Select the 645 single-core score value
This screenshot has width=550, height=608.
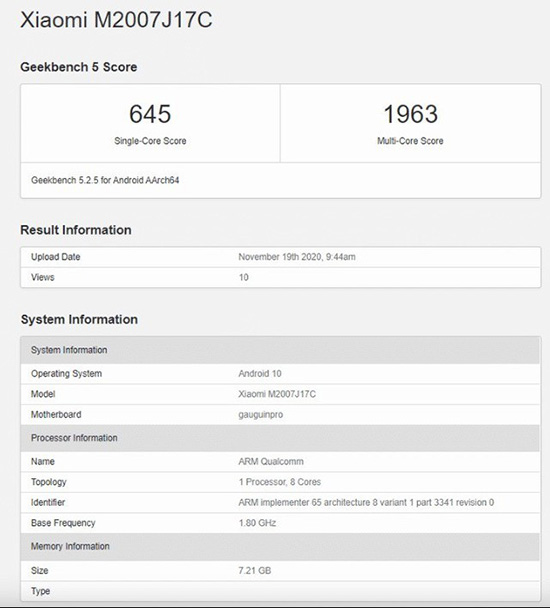coord(150,114)
